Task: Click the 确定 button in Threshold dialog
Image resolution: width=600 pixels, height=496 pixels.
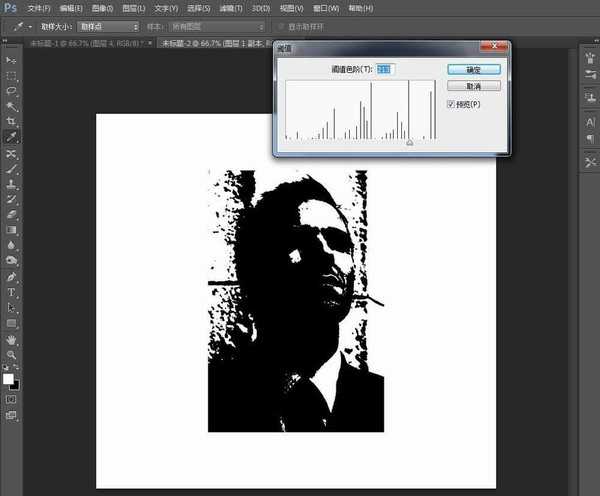Action: 473,69
